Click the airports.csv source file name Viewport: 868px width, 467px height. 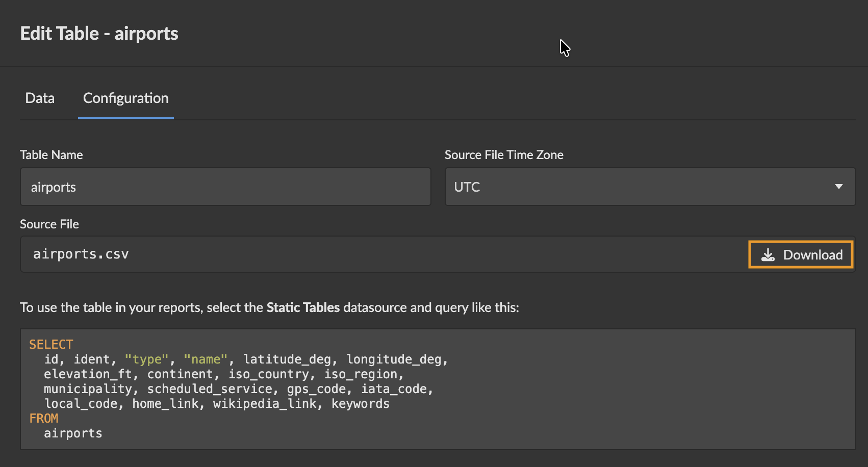point(81,254)
